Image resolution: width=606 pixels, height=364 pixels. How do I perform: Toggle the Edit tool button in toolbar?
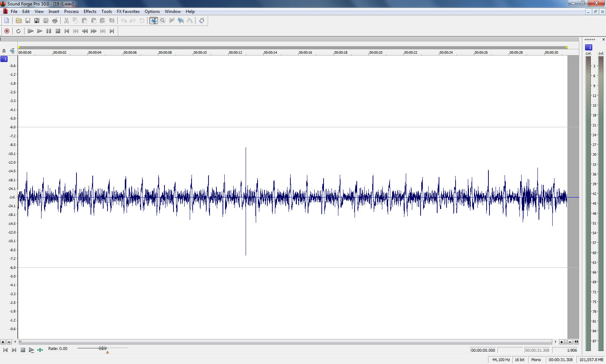[x=154, y=21]
